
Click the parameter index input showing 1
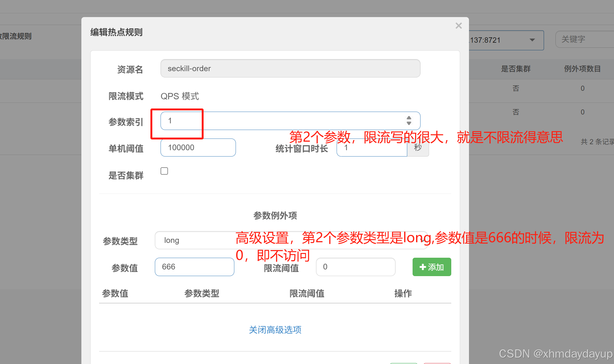click(290, 121)
